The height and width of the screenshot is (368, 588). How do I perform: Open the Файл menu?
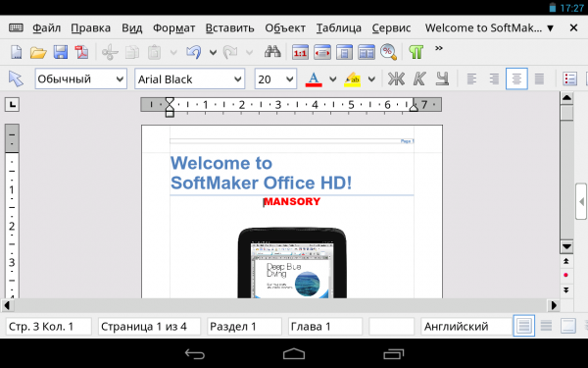(x=46, y=28)
